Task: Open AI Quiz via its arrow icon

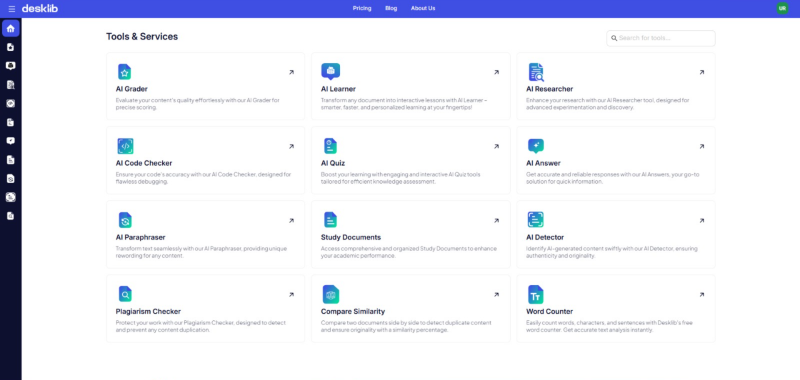Action: coord(496,146)
